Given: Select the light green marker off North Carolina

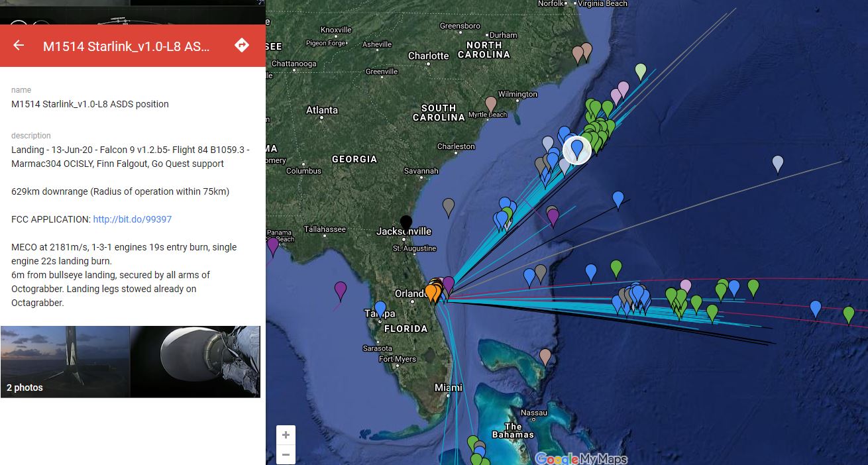Looking at the screenshot, I should click(641, 72).
